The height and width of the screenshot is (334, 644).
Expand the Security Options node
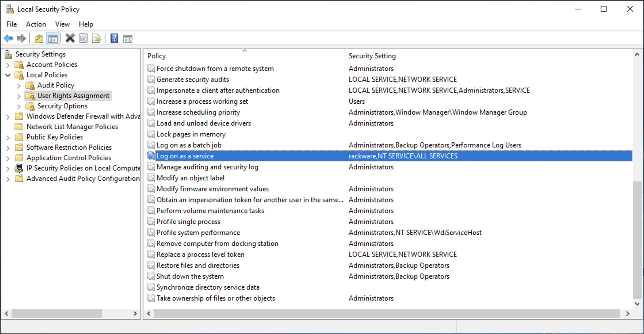click(19, 107)
